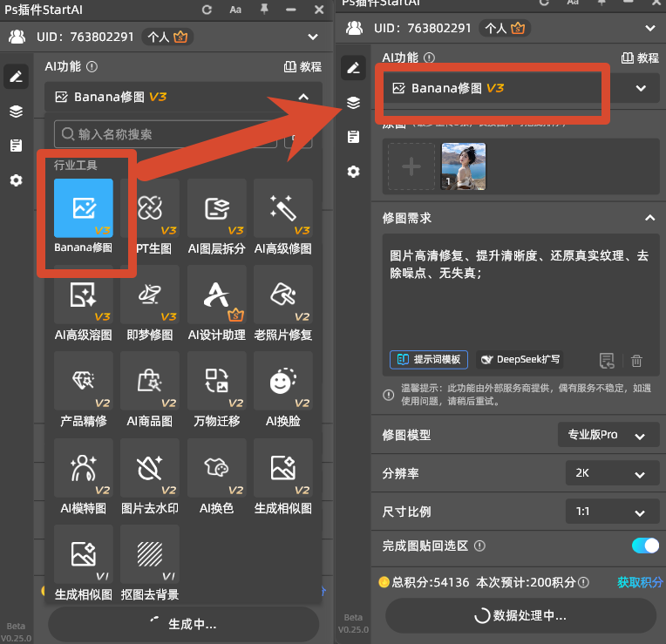Click the Aa font size icon in left panel
666x644 pixels.
tap(235, 10)
